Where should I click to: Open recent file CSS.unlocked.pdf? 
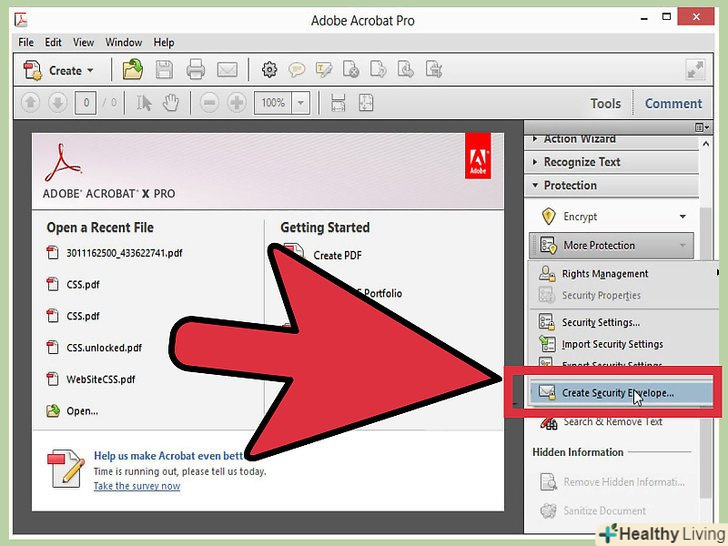(x=94, y=348)
